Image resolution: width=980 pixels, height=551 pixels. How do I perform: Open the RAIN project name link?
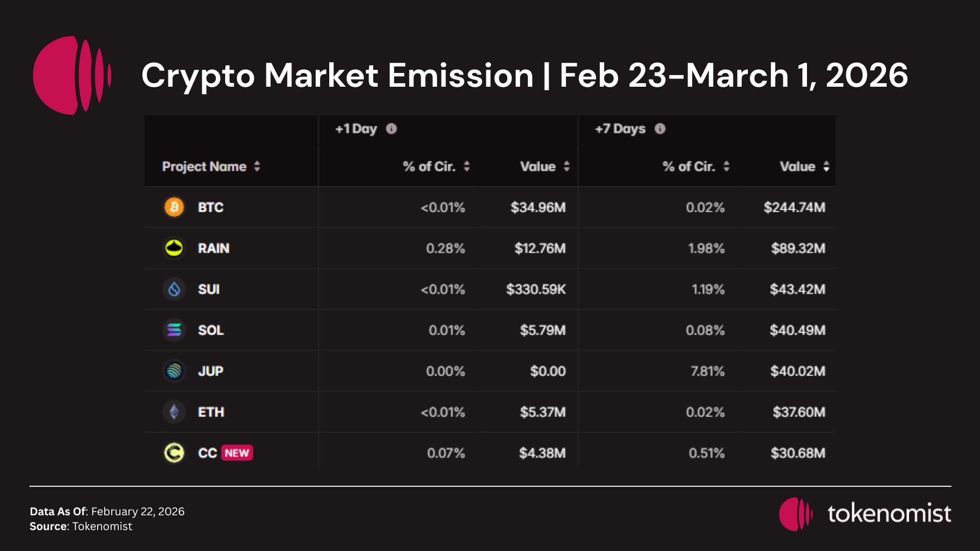point(213,248)
